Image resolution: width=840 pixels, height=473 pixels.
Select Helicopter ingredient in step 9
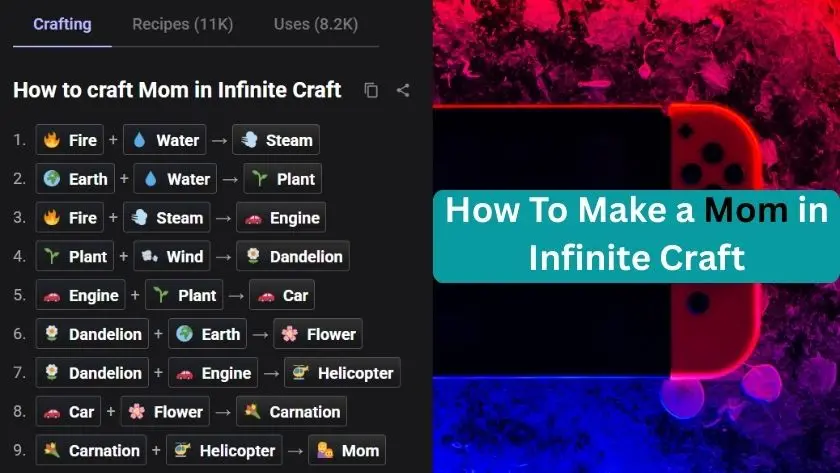pyautogui.click(x=224, y=451)
